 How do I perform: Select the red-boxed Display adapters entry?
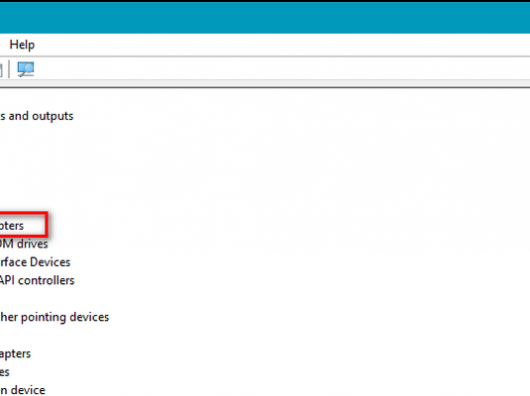point(12,225)
